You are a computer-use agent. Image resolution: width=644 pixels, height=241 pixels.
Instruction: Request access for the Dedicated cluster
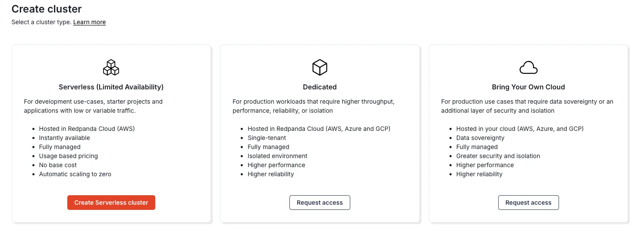pos(320,203)
